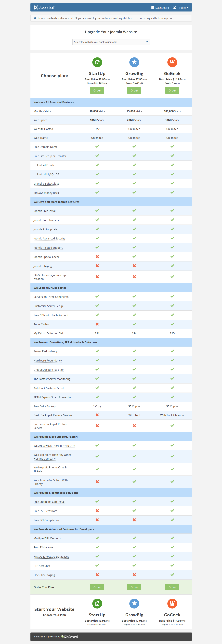
Task: Click the GoGeek crown icon in the footer section
Action: pyautogui.click(x=172, y=603)
